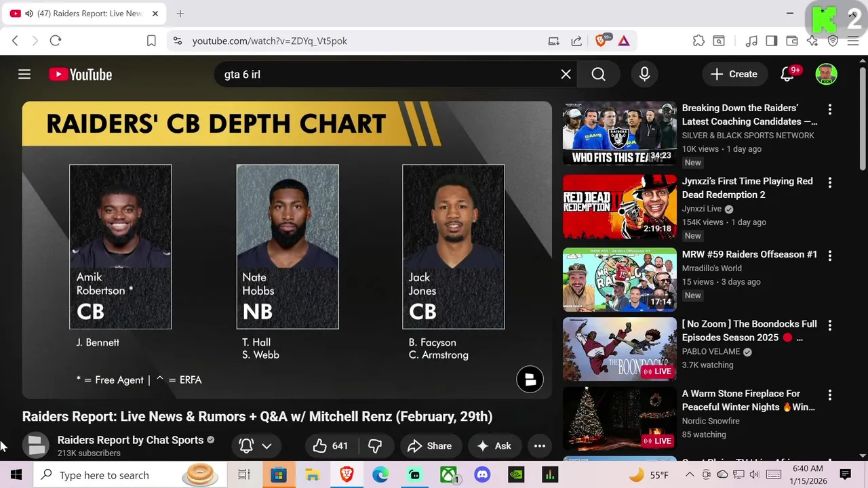This screenshot has width=868, height=488.
Task: Open the volume control in system tray
Action: pyautogui.click(x=754, y=474)
